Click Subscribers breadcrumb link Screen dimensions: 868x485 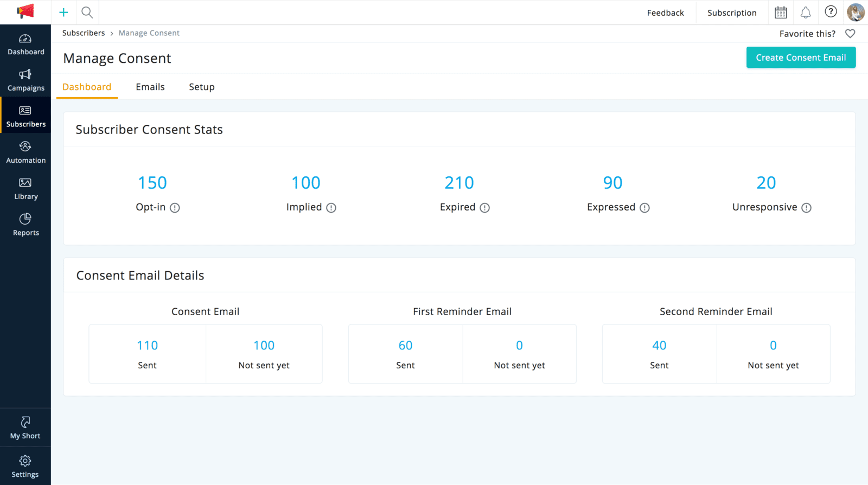(84, 33)
